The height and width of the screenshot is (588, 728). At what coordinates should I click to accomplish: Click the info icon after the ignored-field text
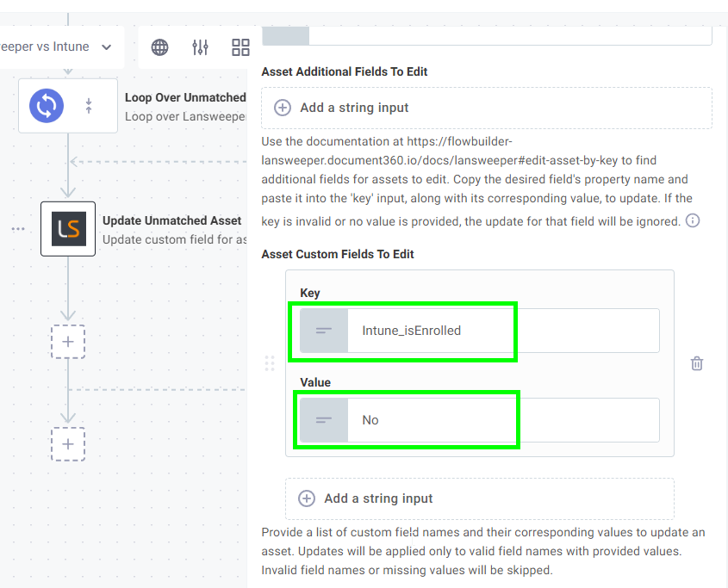pyautogui.click(x=694, y=220)
